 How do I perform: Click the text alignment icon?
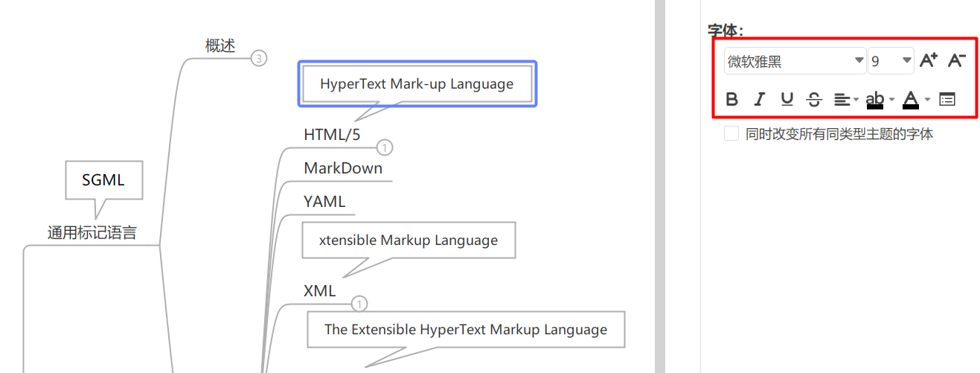point(841,99)
